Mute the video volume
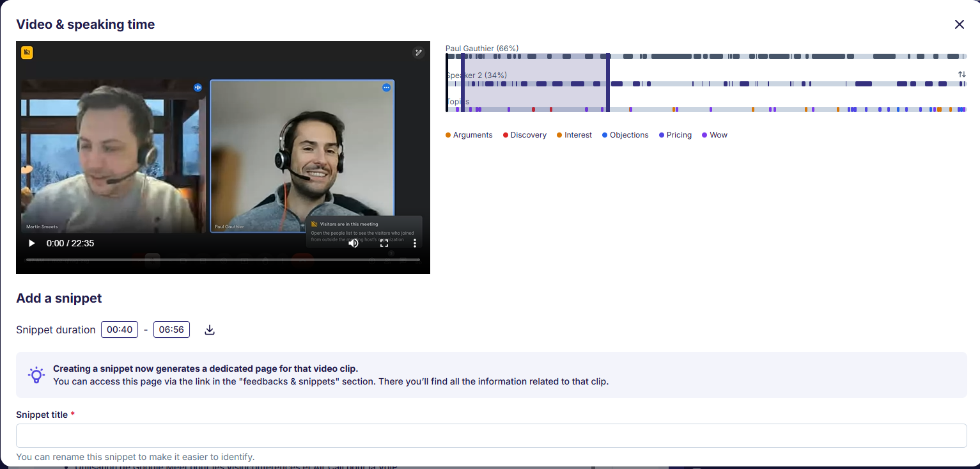Image resolution: width=980 pixels, height=469 pixels. (354, 243)
